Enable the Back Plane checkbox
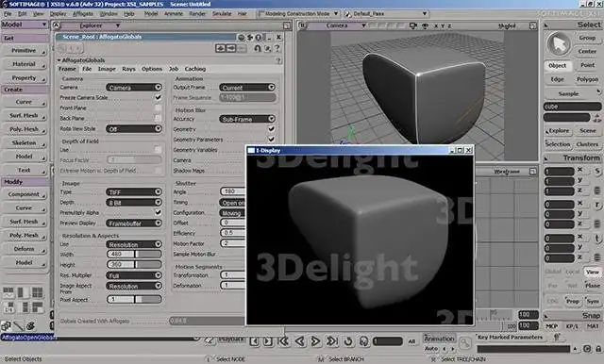 (x=158, y=119)
